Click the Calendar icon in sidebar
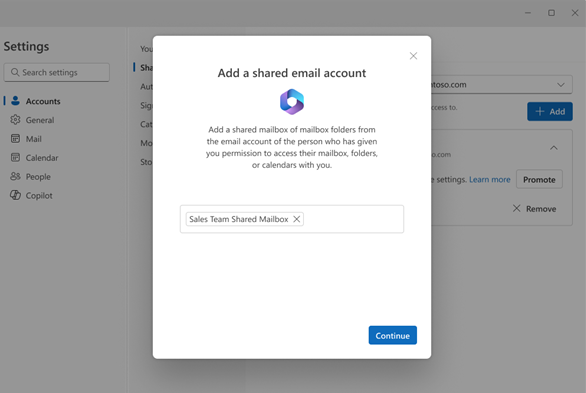Viewport: 586px width, 393px height. coord(15,157)
